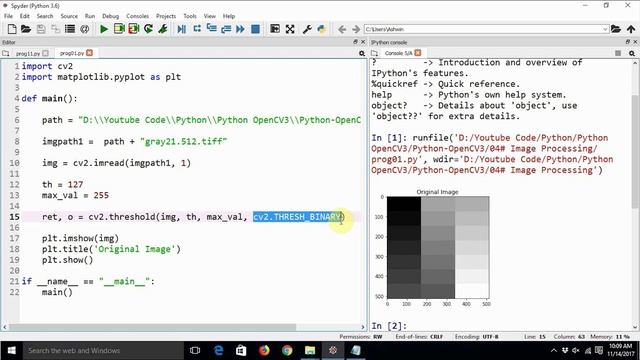The height and width of the screenshot is (360, 640).
Task: Open the View menu
Action: tap(209, 16)
